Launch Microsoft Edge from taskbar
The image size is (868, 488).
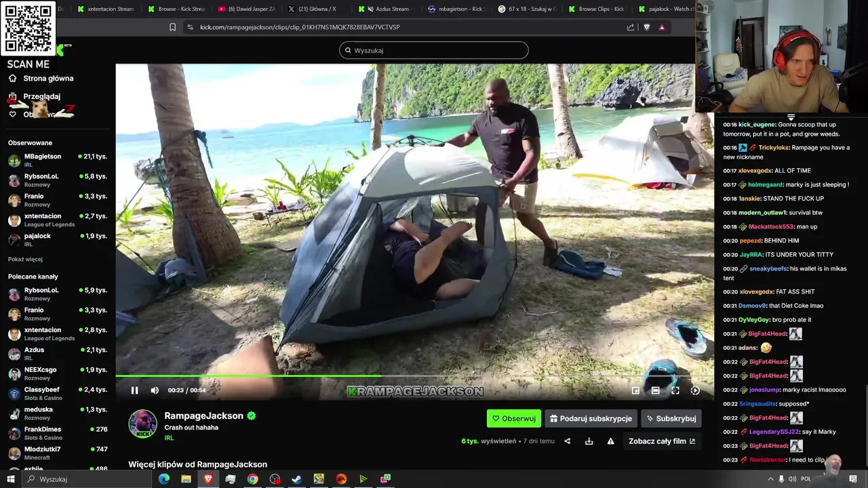(164, 479)
